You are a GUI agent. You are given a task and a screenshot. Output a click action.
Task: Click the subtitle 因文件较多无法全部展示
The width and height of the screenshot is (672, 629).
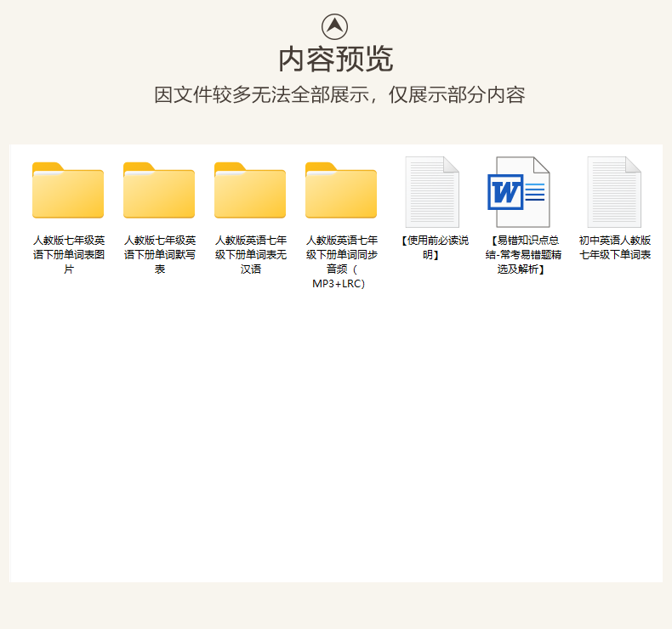tap(262, 94)
